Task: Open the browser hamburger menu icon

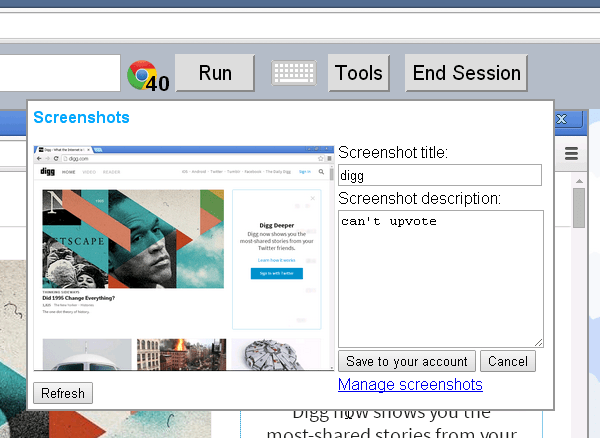Action: 571,154
